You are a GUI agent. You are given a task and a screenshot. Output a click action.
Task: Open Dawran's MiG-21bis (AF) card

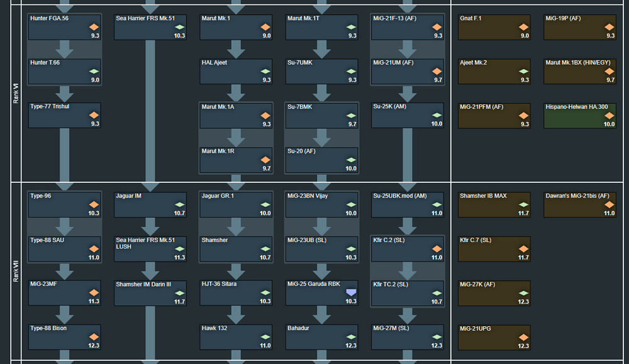point(580,205)
